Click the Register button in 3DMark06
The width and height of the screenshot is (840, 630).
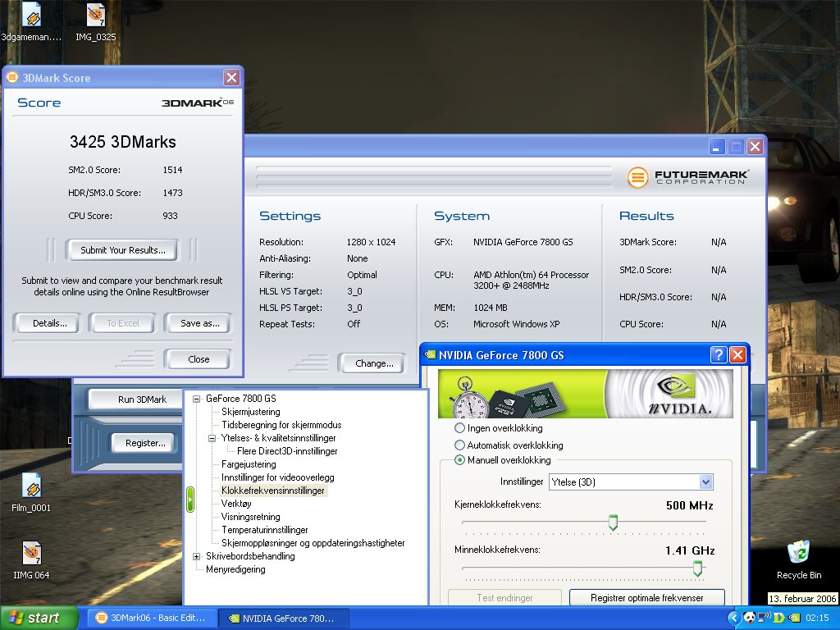click(x=145, y=443)
